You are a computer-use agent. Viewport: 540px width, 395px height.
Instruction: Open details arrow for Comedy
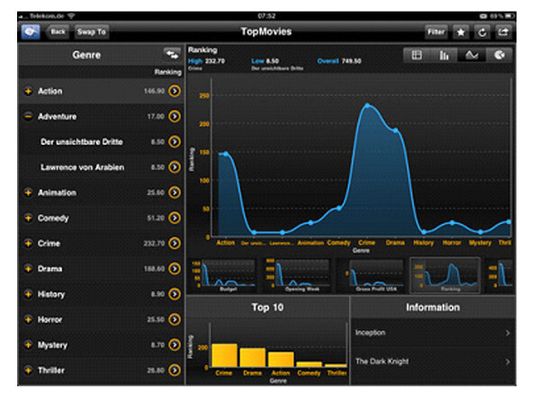click(x=175, y=218)
